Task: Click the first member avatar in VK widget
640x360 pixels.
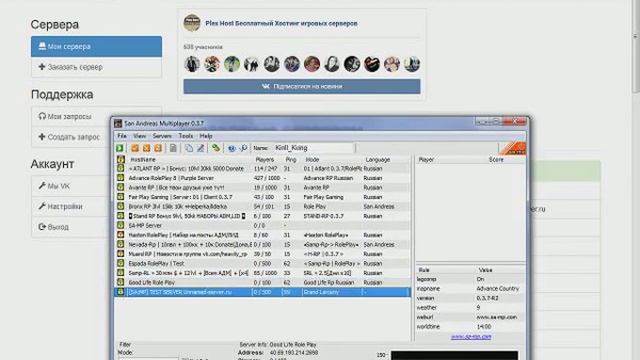Action: pos(192,64)
